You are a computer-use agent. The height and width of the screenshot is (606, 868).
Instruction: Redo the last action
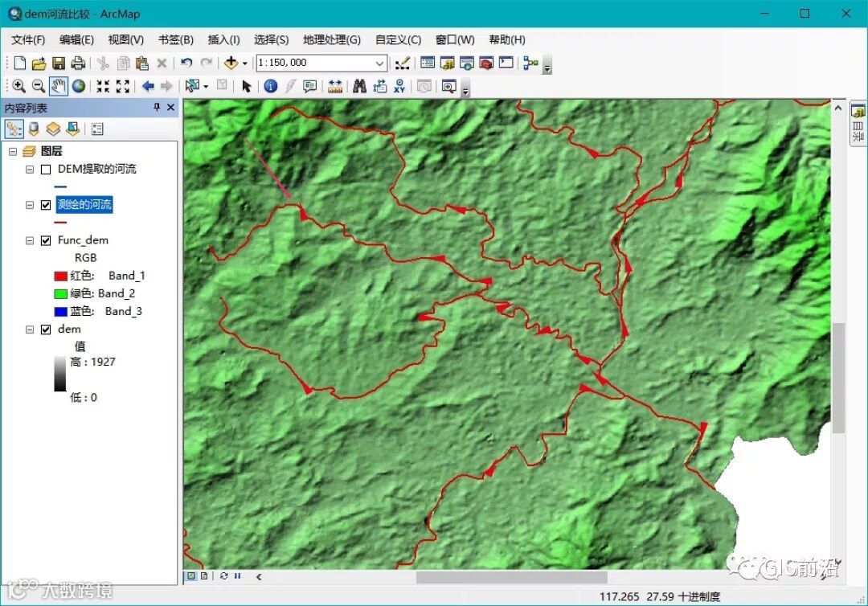206,63
